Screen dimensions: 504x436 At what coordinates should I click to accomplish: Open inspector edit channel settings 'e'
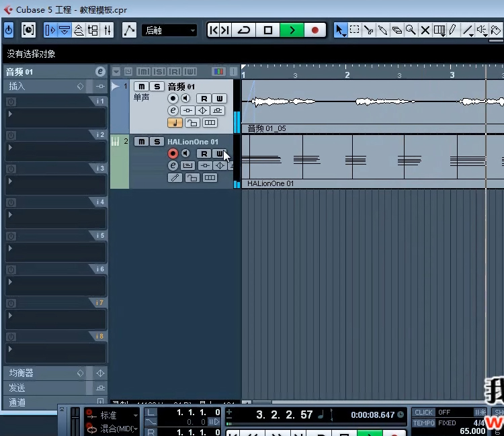point(100,71)
